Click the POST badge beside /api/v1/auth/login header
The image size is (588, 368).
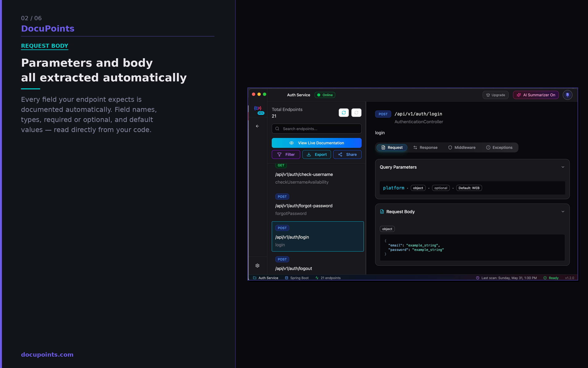[383, 114]
